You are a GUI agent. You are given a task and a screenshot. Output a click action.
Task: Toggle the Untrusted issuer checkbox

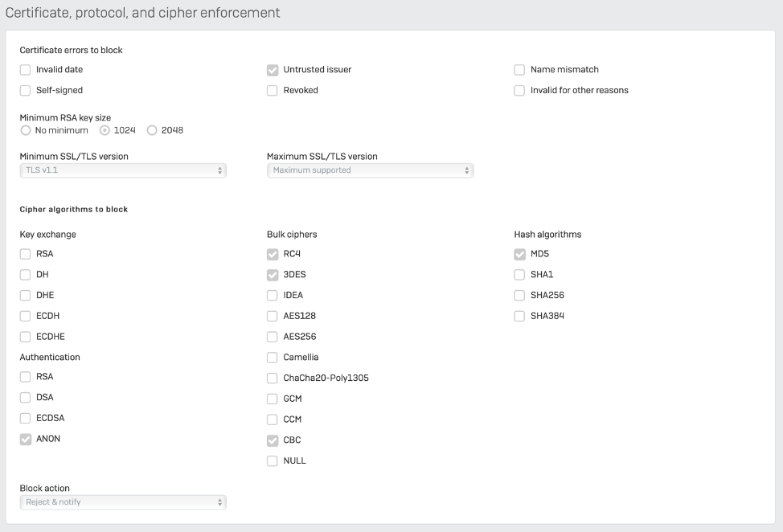[x=273, y=70]
